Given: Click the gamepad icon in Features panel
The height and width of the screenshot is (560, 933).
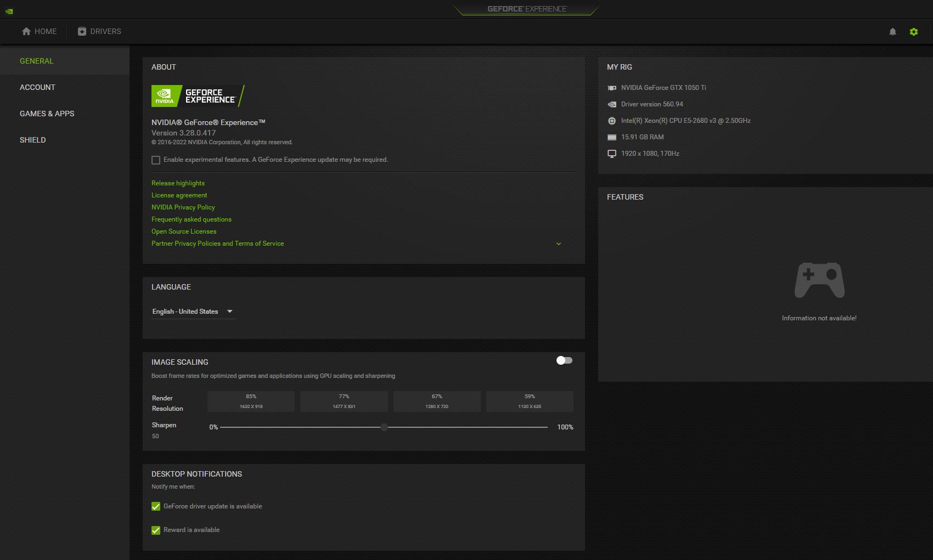Looking at the screenshot, I should pyautogui.click(x=819, y=280).
